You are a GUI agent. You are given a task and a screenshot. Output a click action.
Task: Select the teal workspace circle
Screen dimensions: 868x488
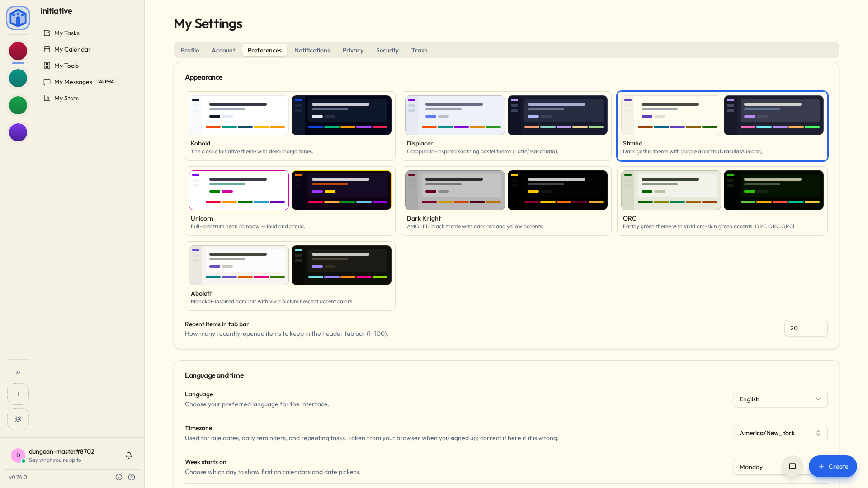coord(18,78)
